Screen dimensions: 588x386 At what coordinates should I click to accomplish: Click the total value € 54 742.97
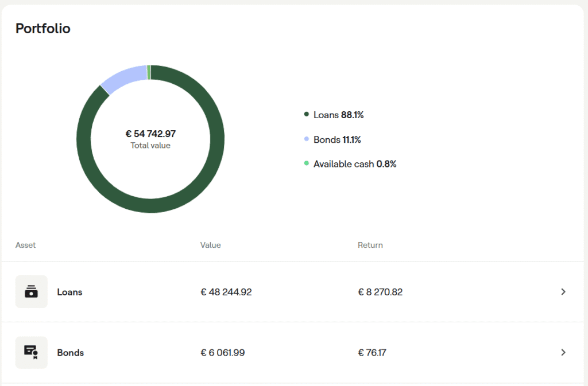click(x=150, y=134)
